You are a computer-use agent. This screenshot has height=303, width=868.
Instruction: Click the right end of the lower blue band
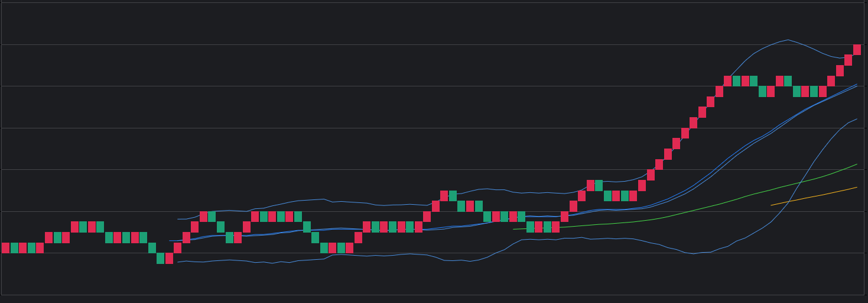click(856, 119)
